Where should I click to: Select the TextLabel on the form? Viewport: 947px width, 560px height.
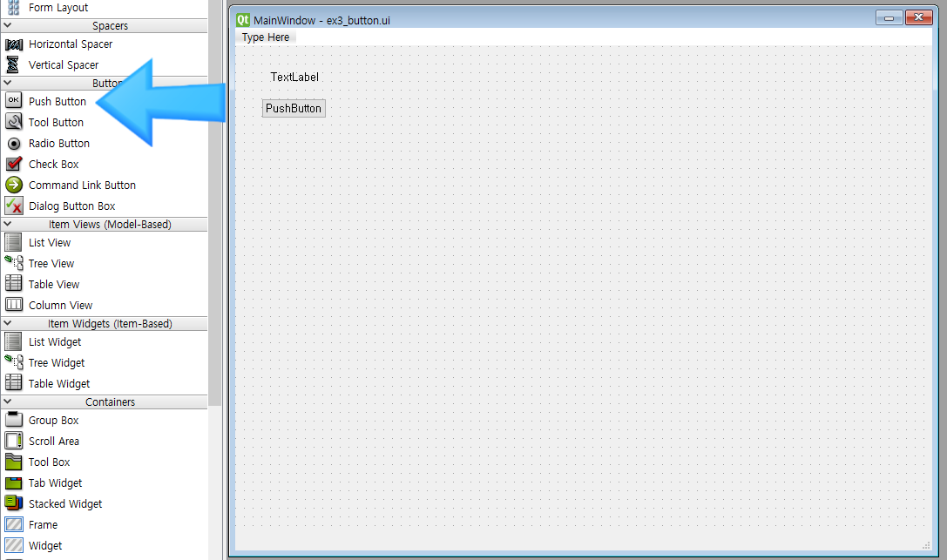[x=294, y=77]
